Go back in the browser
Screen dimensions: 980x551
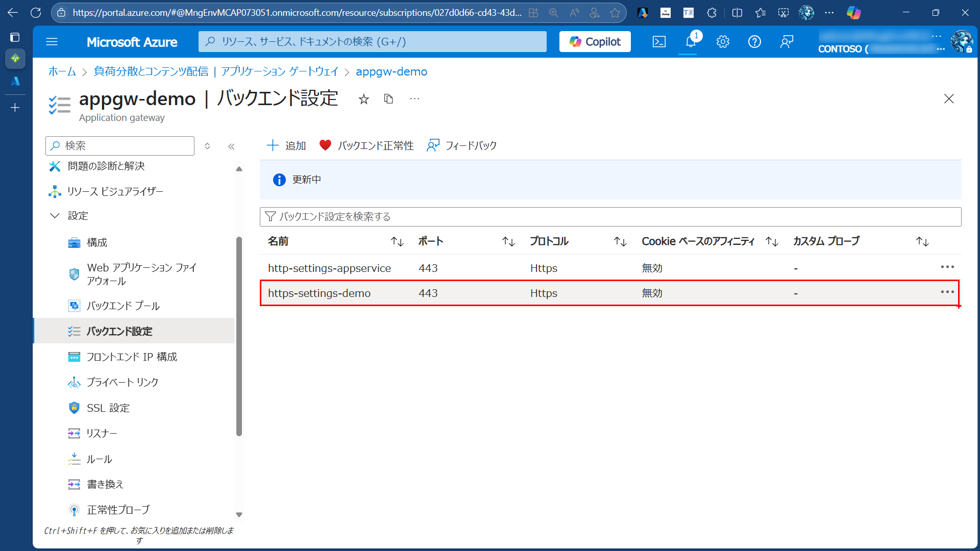13,13
